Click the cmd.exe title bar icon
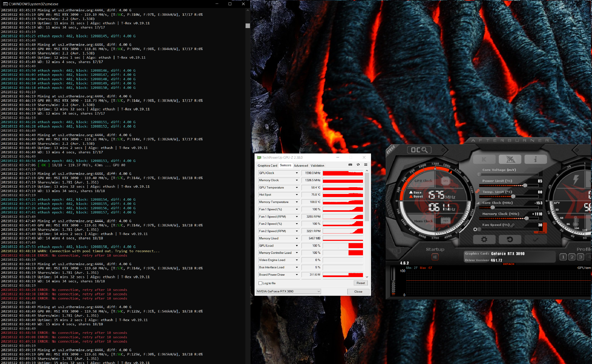The width and height of the screenshot is (592, 364). point(5,4)
